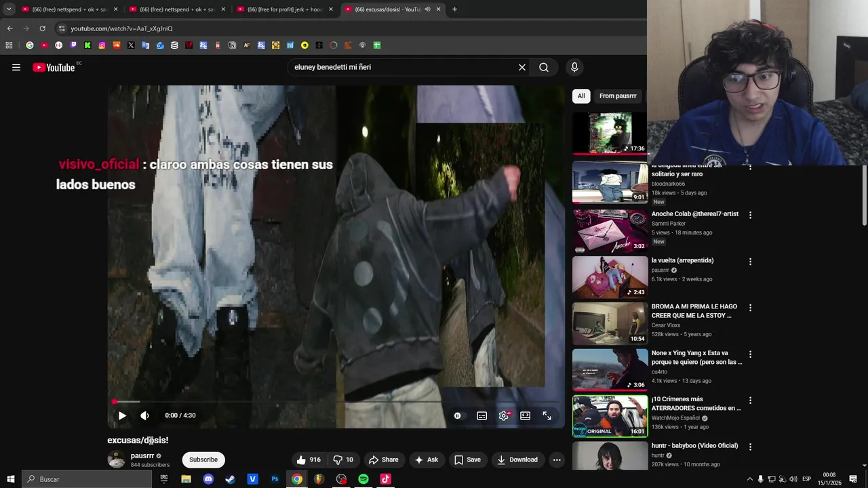
Task: Enter full screen mode
Action: pyautogui.click(x=547, y=415)
